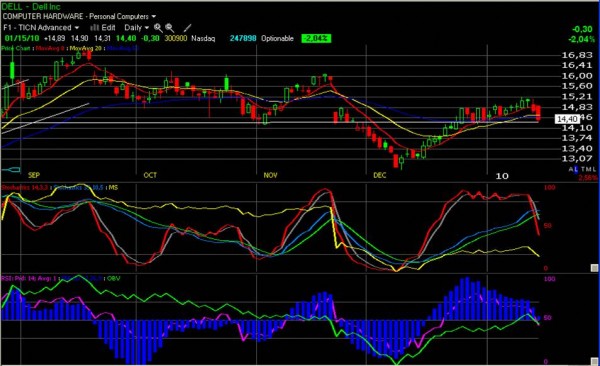Click the 16,83 price axis label
This screenshot has width=600, height=366.
click(x=577, y=55)
